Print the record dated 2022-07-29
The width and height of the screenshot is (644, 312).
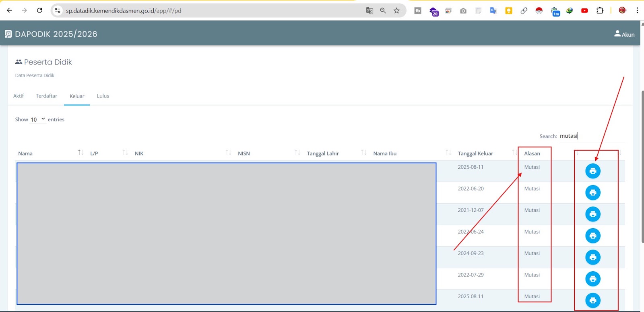(592, 279)
